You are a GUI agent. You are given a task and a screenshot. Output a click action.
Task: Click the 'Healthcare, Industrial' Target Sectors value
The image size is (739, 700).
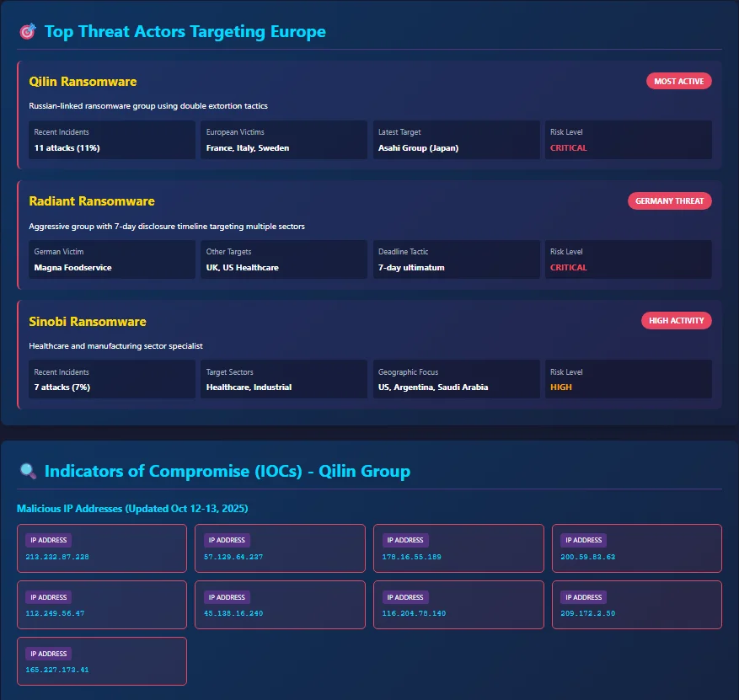click(249, 387)
